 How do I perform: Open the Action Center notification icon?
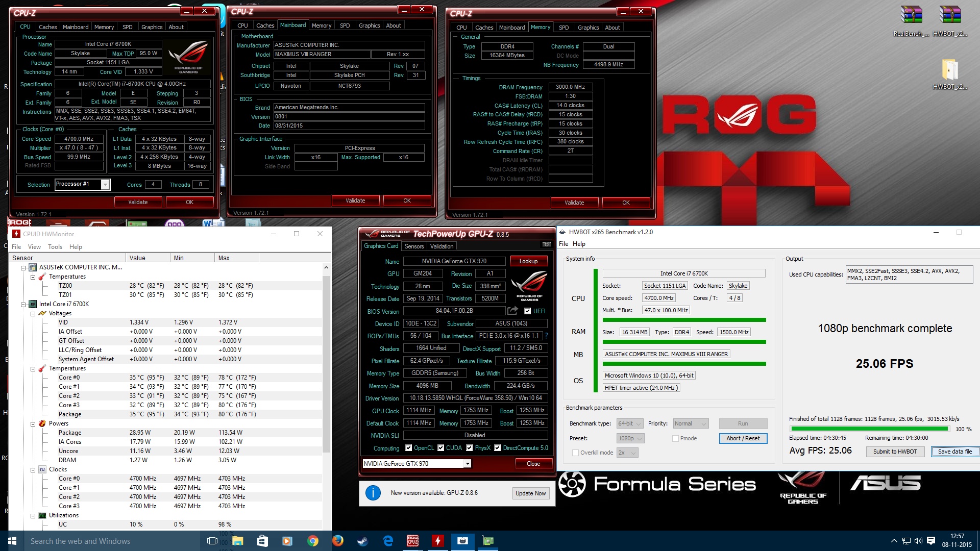(x=931, y=541)
